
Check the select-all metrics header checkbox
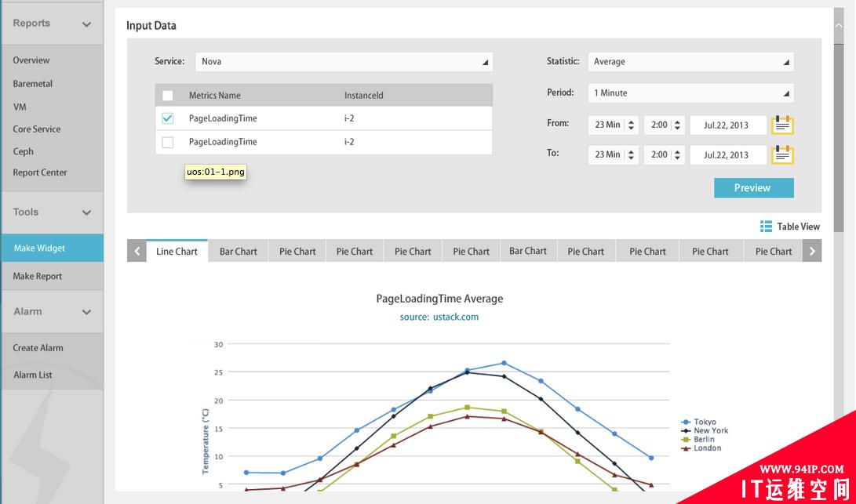(168, 96)
